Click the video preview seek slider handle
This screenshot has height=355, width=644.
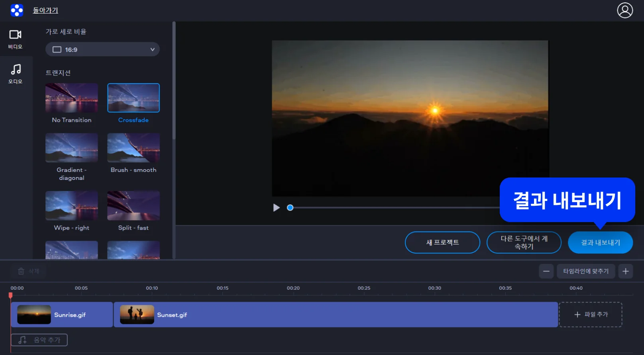click(x=290, y=208)
